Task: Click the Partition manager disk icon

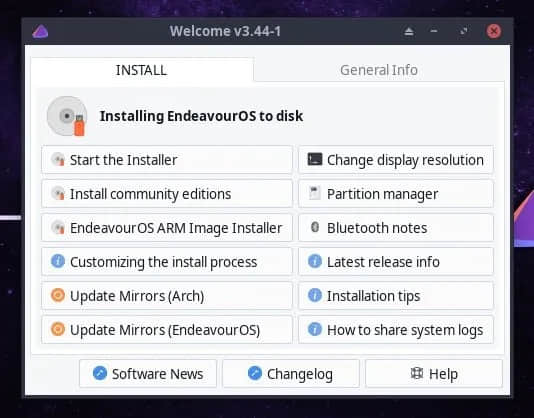Action: [315, 193]
